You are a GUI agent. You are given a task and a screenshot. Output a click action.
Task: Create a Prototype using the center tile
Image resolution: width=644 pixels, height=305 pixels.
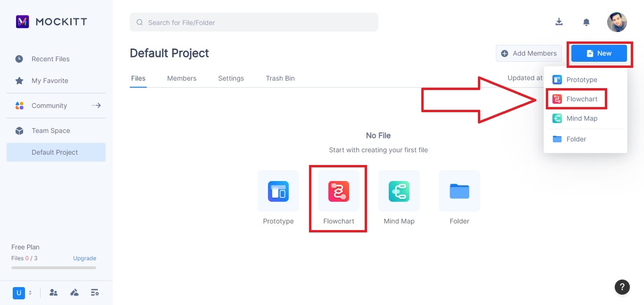tap(278, 191)
